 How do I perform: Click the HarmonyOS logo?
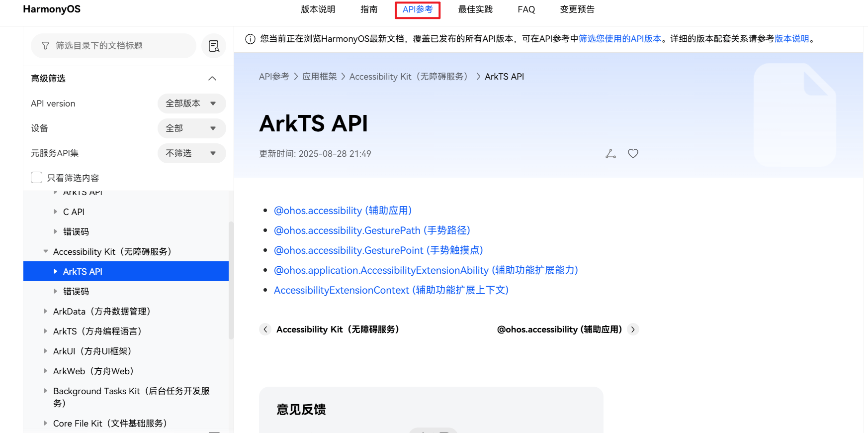(x=52, y=9)
